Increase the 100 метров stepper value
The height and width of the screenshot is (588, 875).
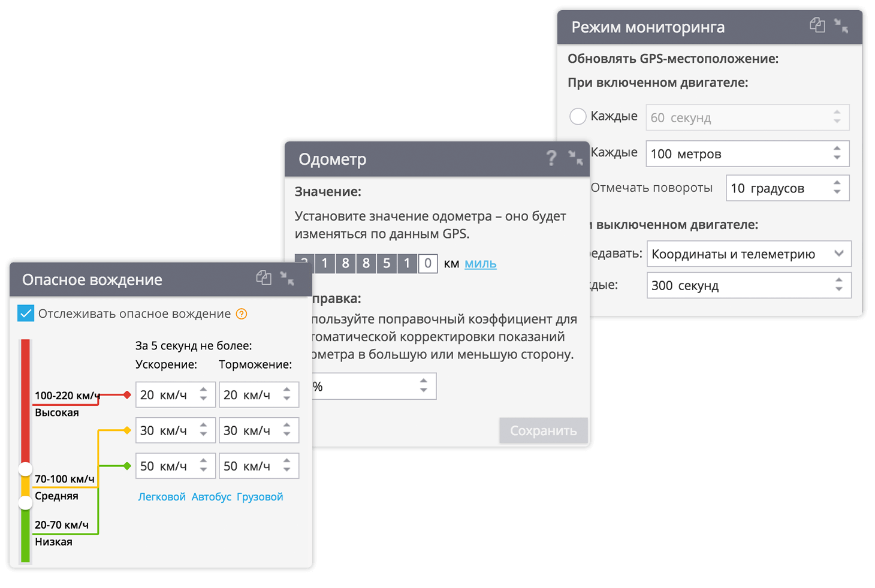[837, 149]
